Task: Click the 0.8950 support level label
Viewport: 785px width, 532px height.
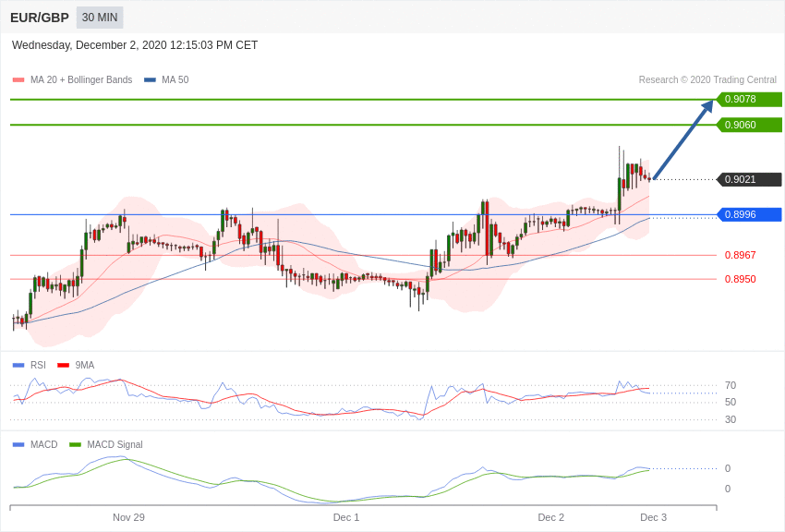Action: pyautogui.click(x=740, y=279)
